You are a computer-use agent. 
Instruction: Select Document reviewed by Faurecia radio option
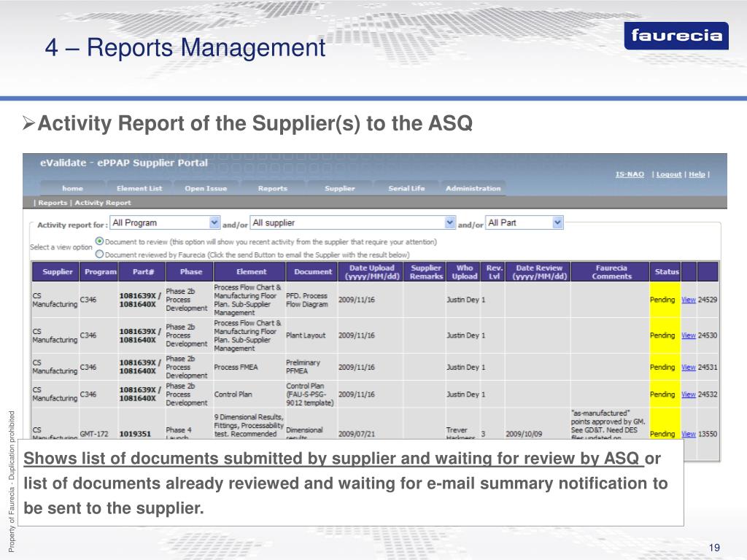(x=99, y=254)
